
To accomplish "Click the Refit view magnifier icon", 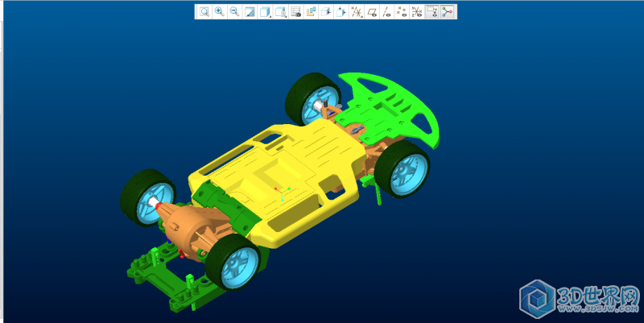I will click(x=204, y=11).
